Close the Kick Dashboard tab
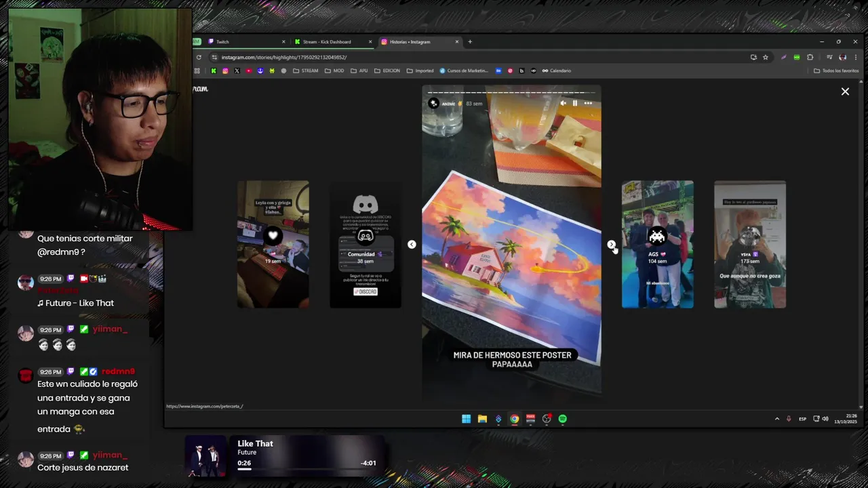Viewport: 868px width, 488px height. 370,42
